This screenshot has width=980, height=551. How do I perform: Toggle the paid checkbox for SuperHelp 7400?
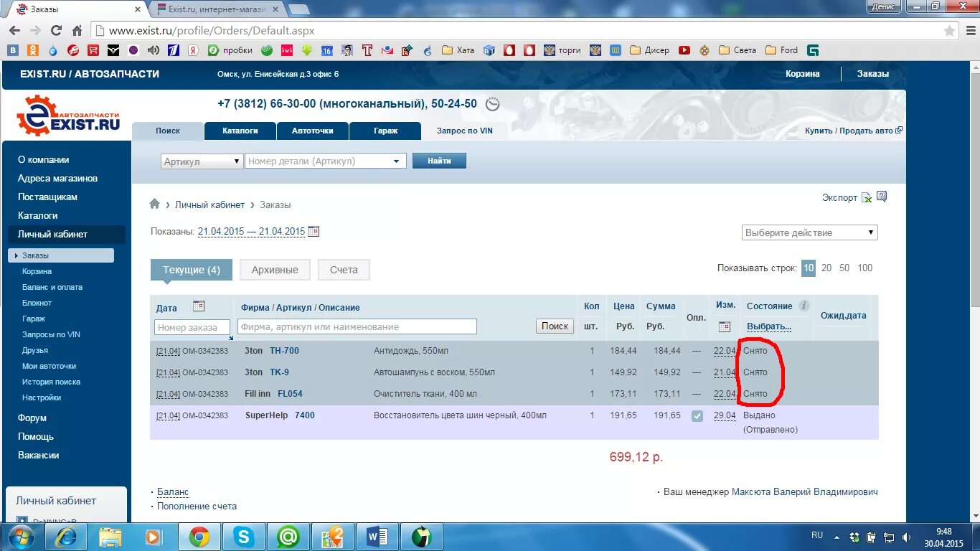coord(697,415)
